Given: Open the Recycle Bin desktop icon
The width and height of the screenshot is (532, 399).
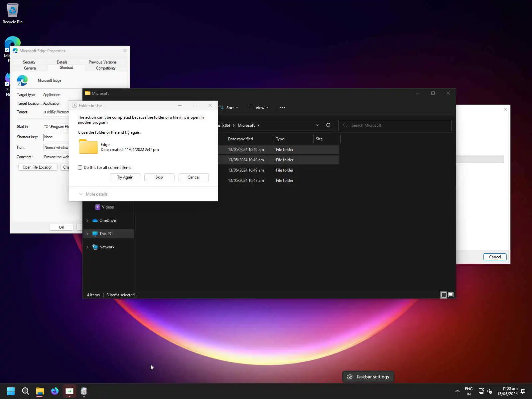Looking at the screenshot, I should pos(13,14).
